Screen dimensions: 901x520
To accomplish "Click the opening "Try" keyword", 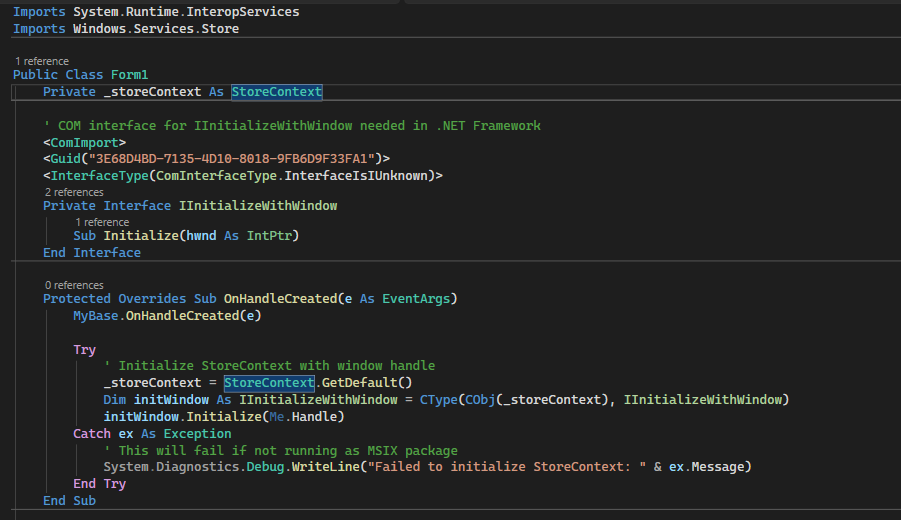I will click(x=84, y=350).
